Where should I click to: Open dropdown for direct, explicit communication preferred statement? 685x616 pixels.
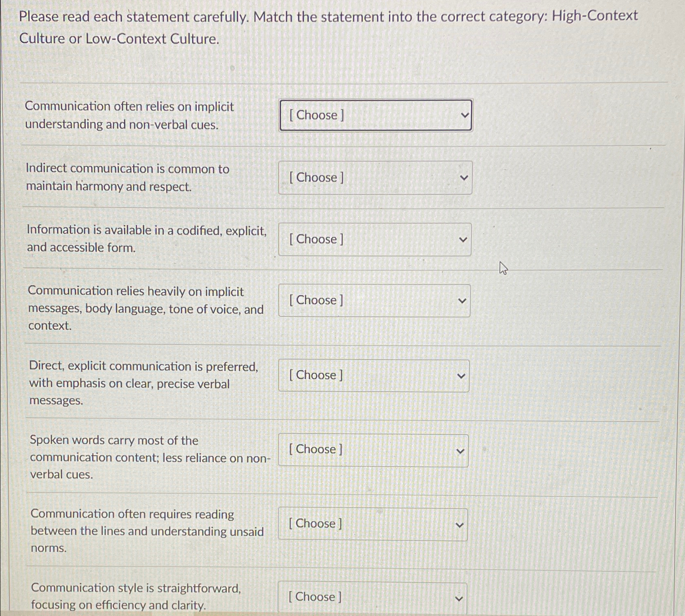[x=373, y=375]
